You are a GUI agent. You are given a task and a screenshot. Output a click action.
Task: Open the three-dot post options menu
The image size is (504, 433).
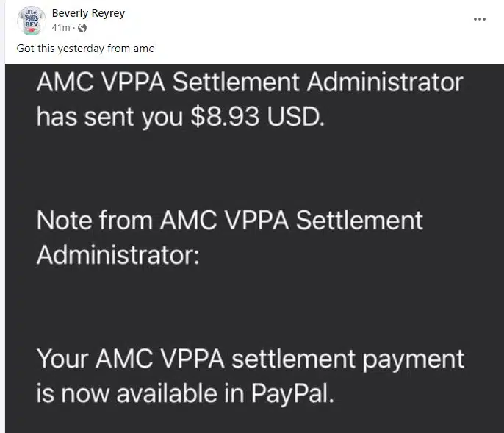[480, 20]
